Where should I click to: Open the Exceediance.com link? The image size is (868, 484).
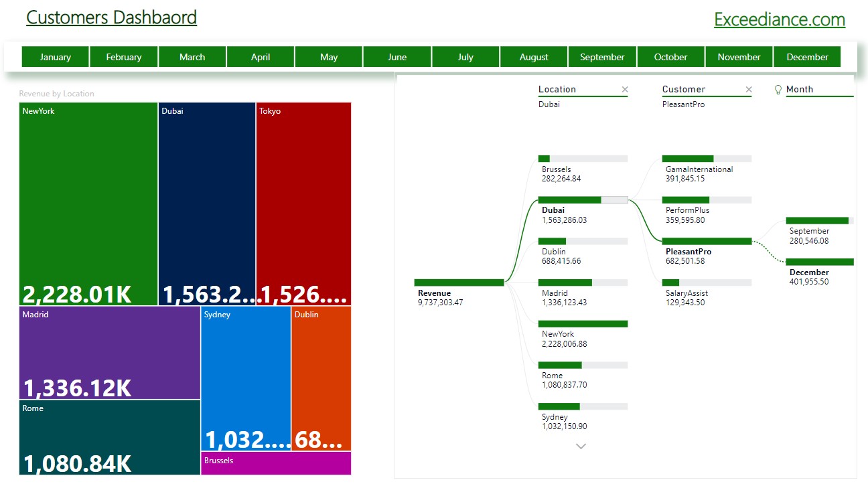[x=779, y=19]
